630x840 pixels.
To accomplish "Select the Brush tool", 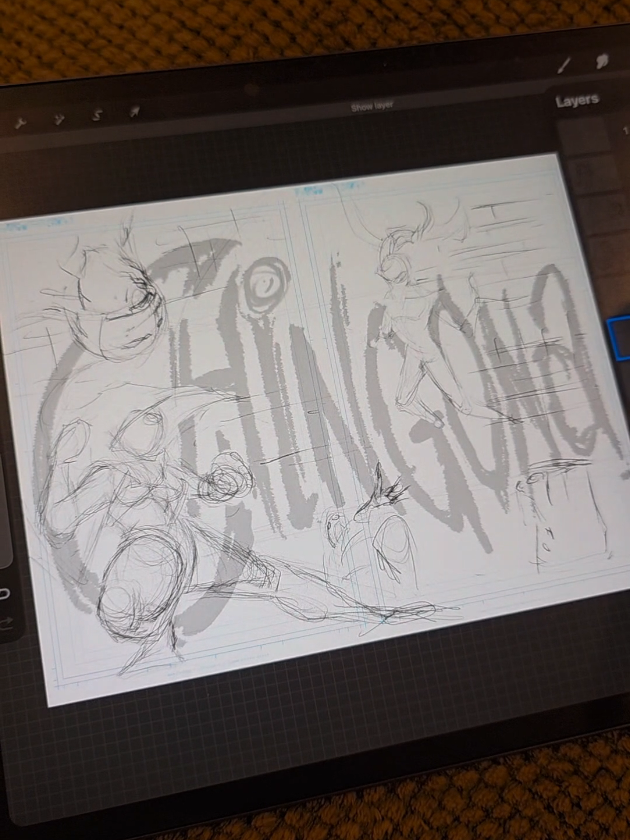I will tap(565, 65).
